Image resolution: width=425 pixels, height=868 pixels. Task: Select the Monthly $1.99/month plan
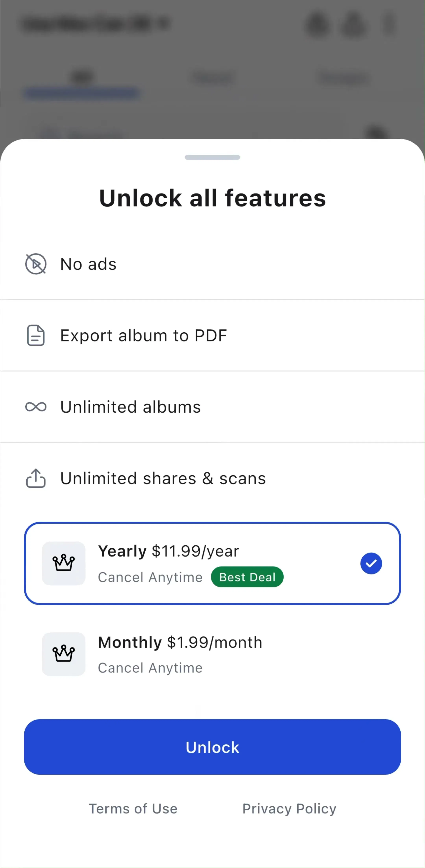tap(212, 654)
